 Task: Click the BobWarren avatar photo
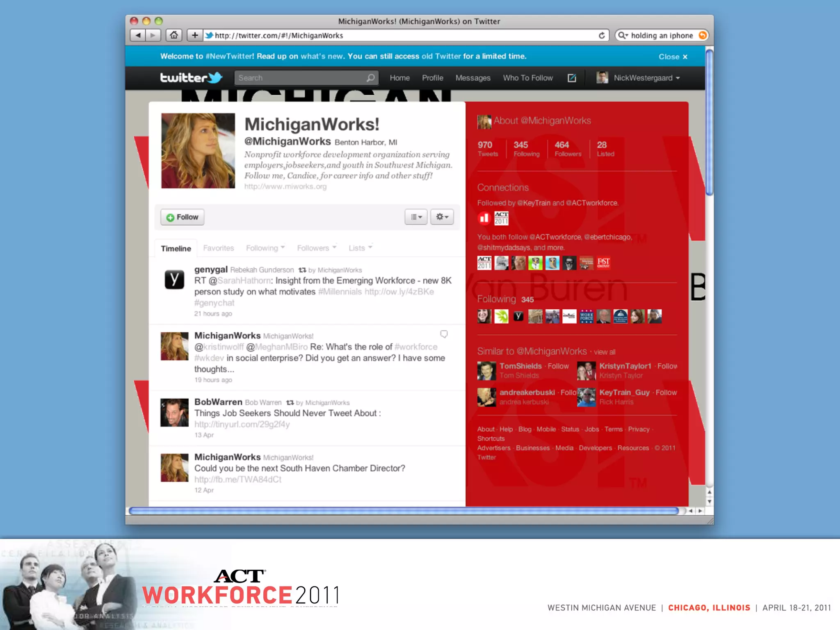pyautogui.click(x=174, y=412)
